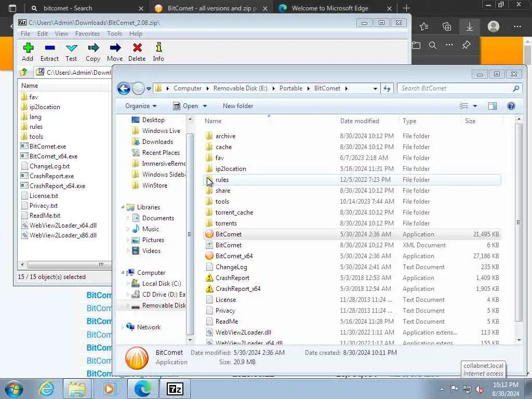Screen dimensions: 532x399
Task: Open the 7-Zip Edit menu
Action: 43,34
